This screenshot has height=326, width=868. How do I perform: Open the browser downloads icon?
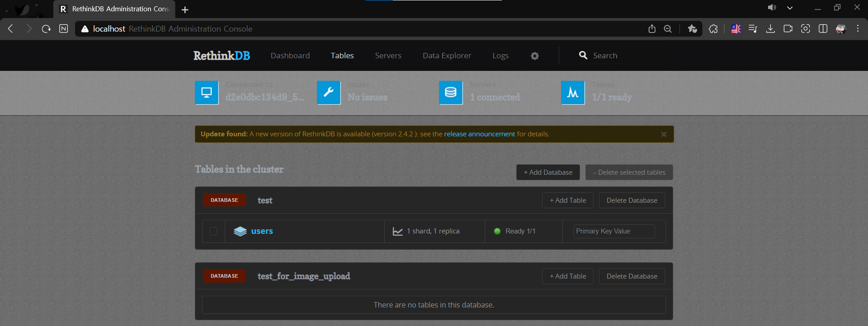coord(770,28)
